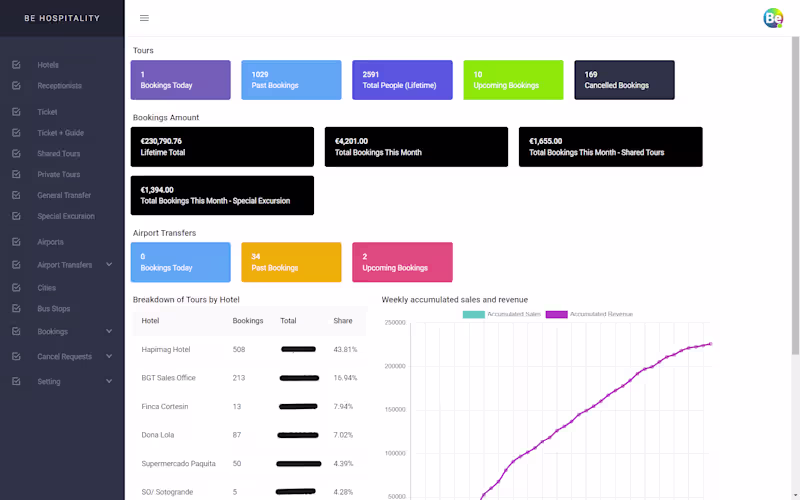Viewport: 800px width, 500px height.
Task: Expand the Setting submenu chevron
Action: 109,381
